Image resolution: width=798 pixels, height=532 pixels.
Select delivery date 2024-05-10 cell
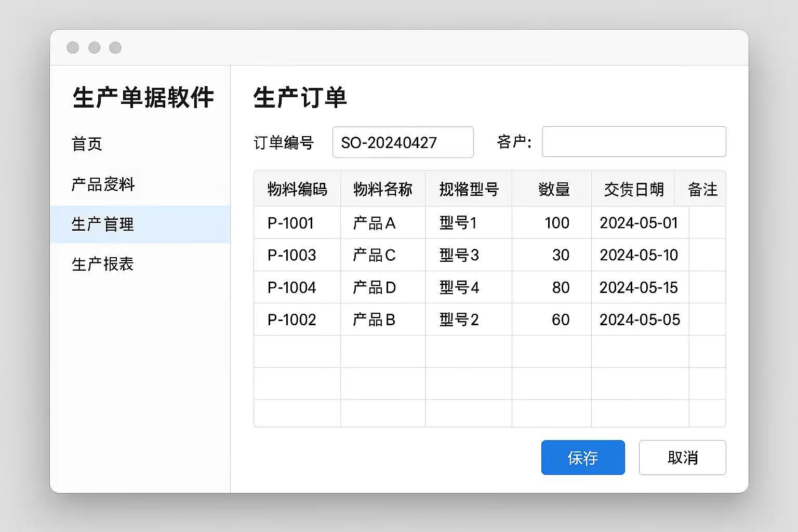[639, 255]
